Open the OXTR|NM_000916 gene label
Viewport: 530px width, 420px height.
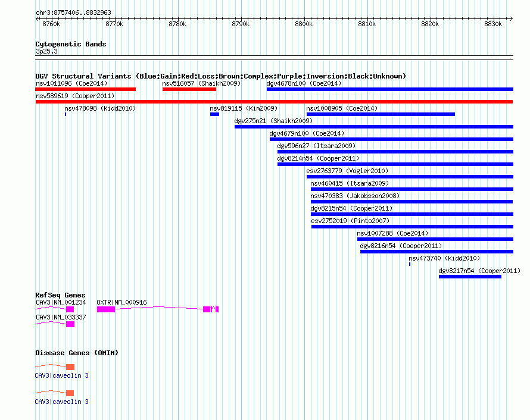pos(121,303)
